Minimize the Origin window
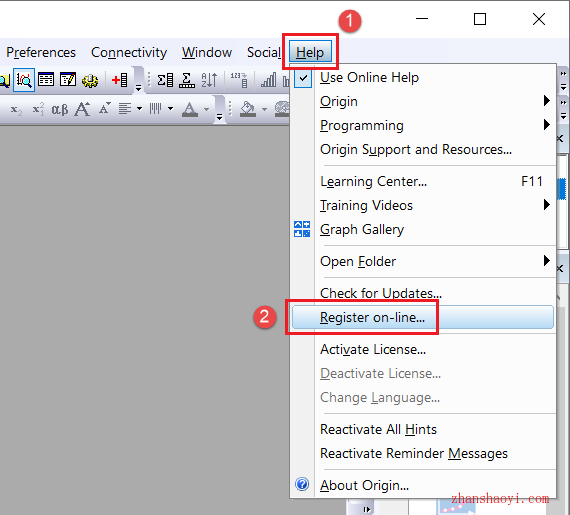The image size is (570, 515). tap(422, 19)
